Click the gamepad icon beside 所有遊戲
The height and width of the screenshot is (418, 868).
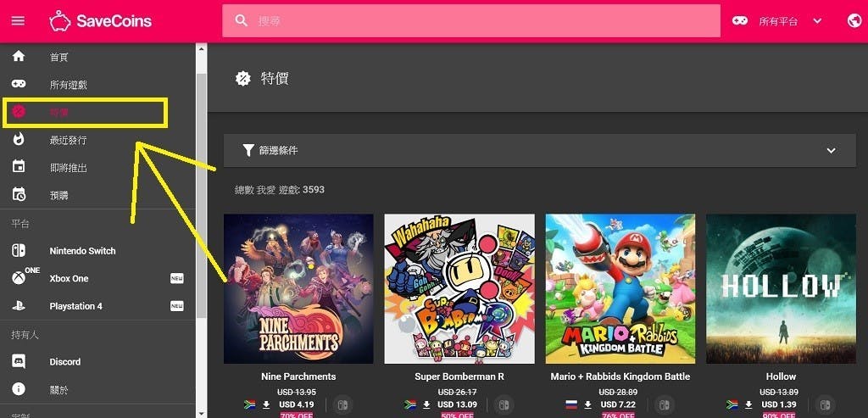coord(19,84)
